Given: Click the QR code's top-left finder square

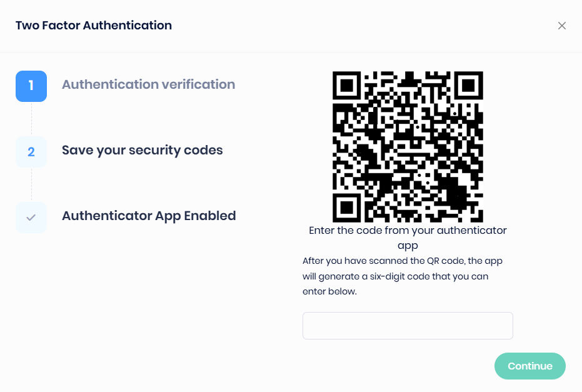Looking at the screenshot, I should click(x=348, y=86).
